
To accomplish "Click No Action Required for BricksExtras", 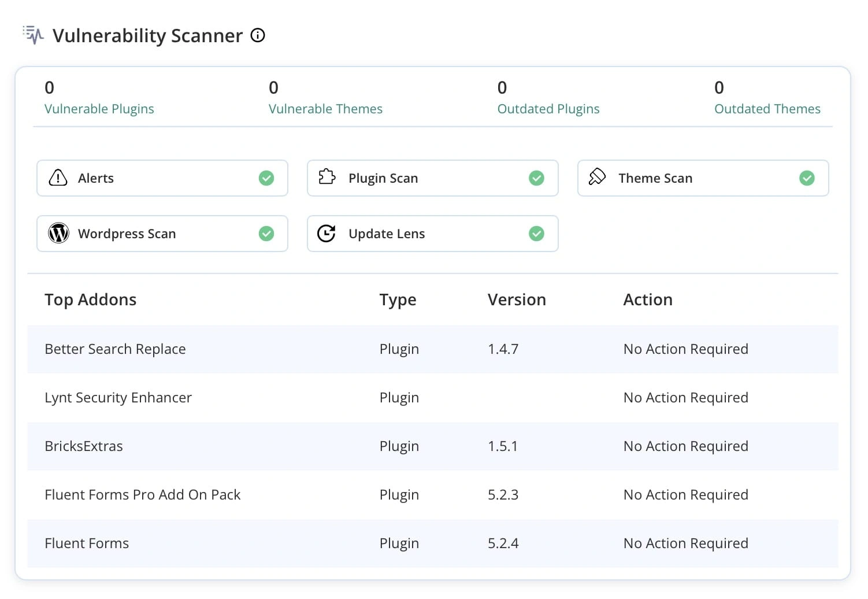I will point(686,446).
